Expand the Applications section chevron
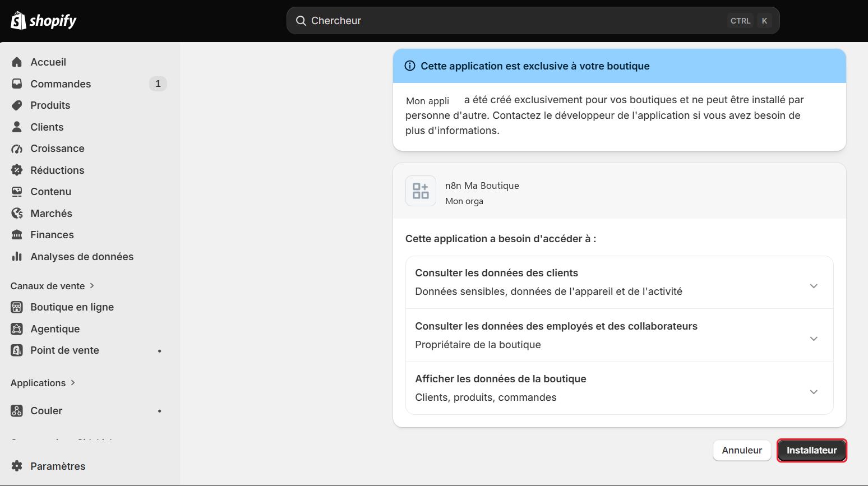 pyautogui.click(x=73, y=382)
